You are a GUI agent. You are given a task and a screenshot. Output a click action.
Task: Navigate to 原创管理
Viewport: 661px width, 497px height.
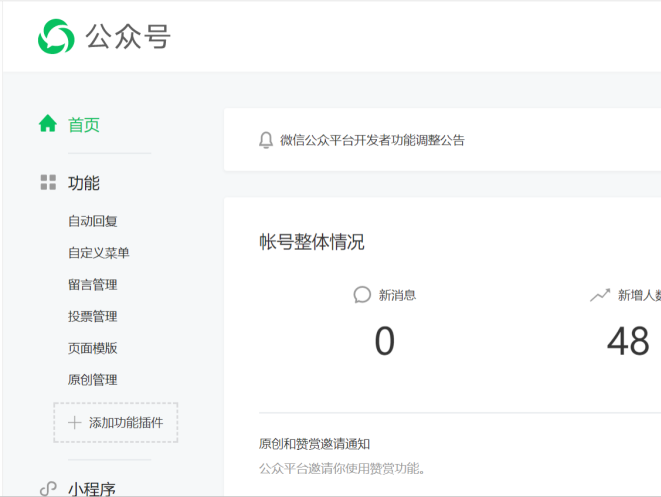pos(93,380)
